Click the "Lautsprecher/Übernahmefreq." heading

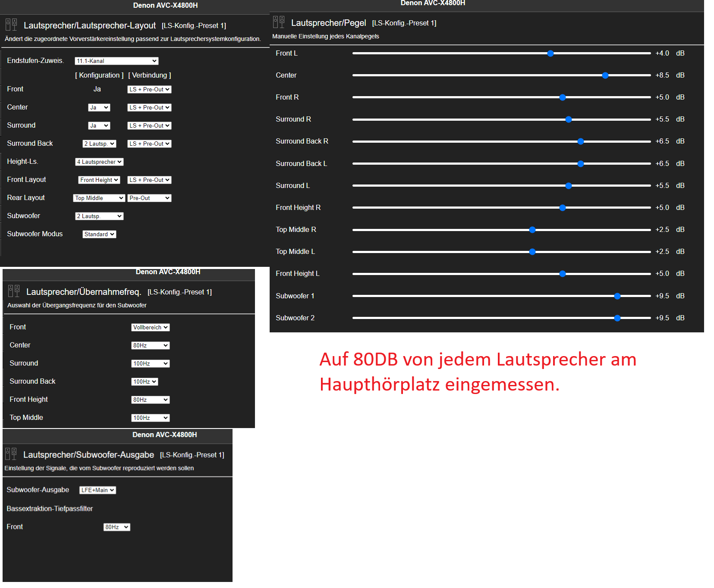point(84,292)
